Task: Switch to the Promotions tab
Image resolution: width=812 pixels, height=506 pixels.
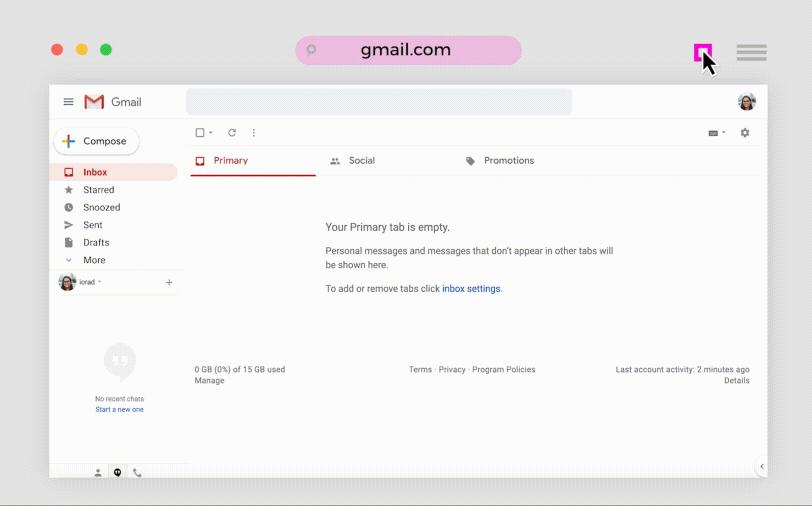Action: click(500, 161)
